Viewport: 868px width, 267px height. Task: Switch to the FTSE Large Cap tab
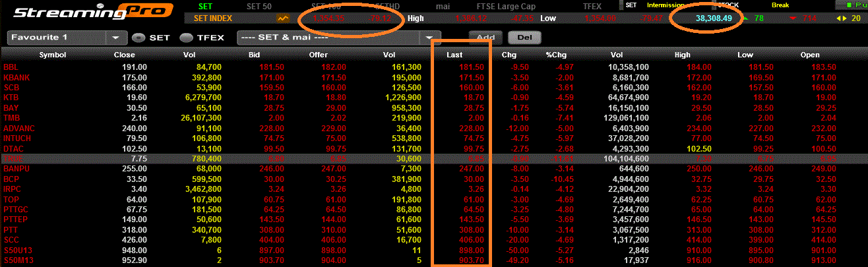click(505, 6)
